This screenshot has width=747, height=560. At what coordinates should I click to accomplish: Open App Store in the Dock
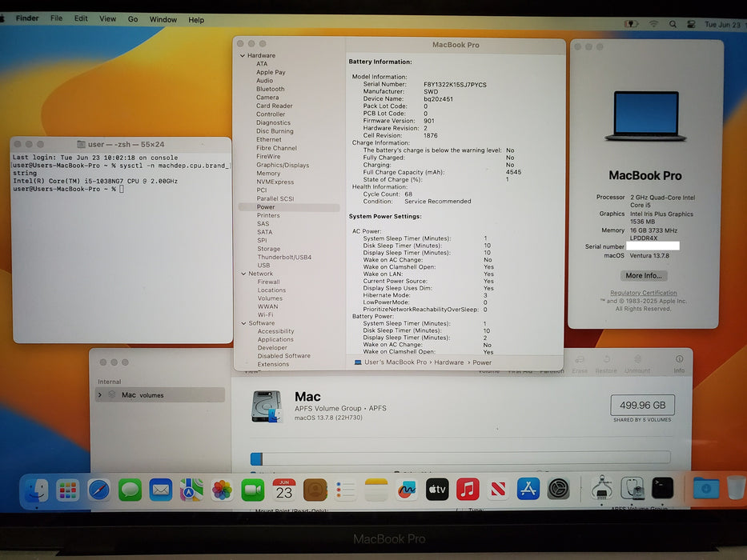click(x=528, y=490)
